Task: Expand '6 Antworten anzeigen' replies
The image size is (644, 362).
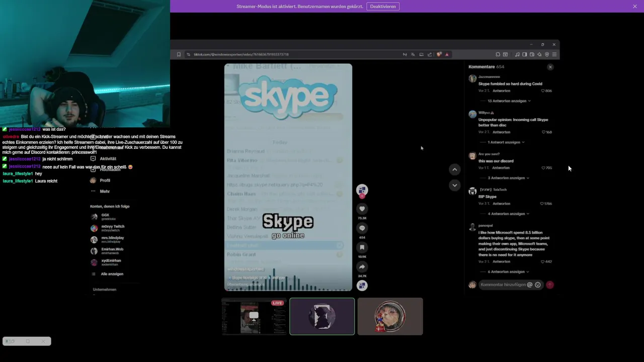Action: pos(508,272)
